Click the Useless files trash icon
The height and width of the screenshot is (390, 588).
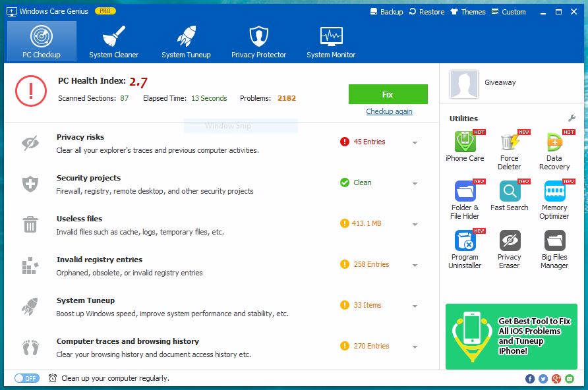30,225
